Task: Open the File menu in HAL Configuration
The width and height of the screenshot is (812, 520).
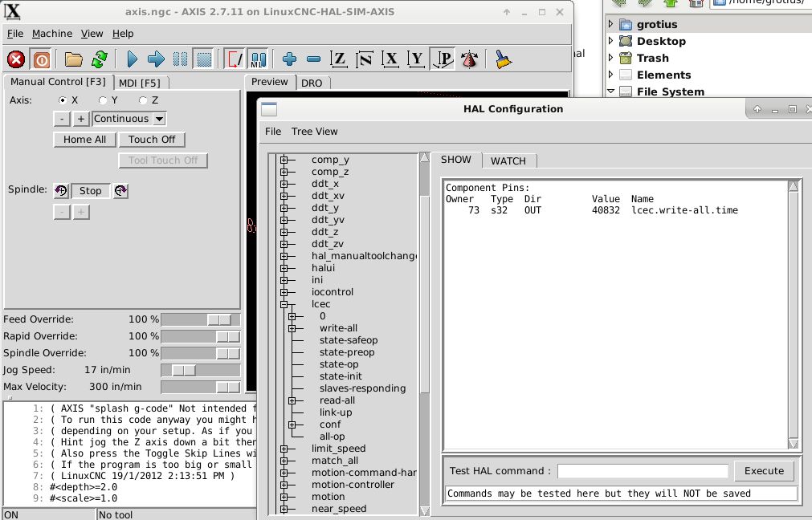Action: (x=273, y=132)
